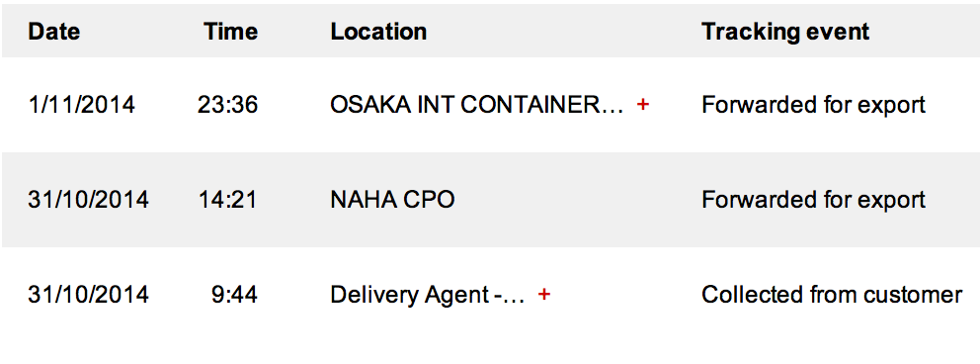Click blank space after NAHA CPO location
The image size is (980, 364).
(575, 200)
